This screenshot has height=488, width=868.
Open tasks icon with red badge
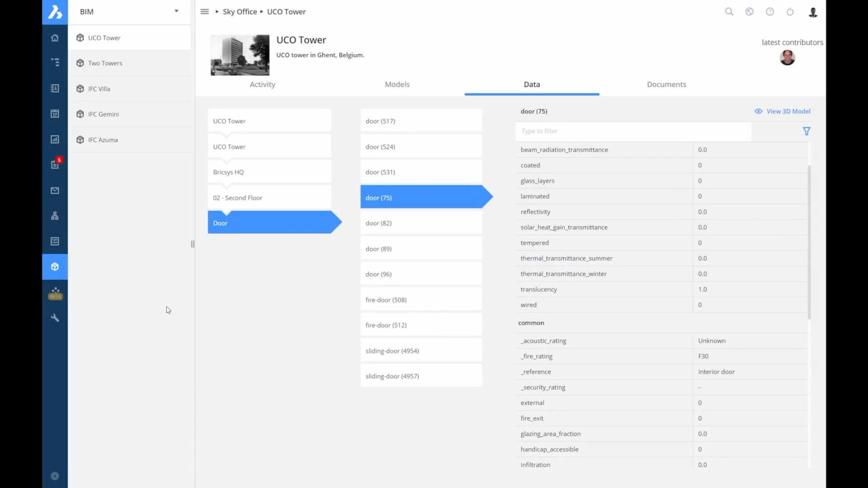pos(55,165)
